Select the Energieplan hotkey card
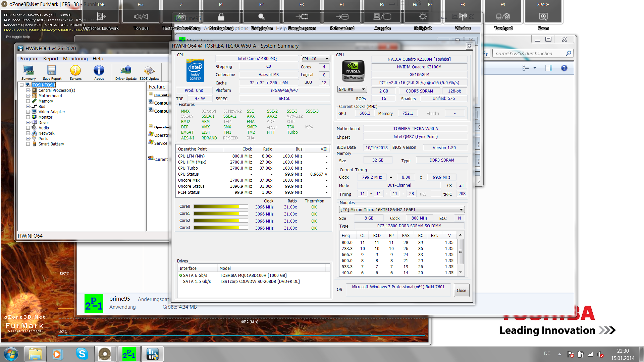 click(x=261, y=16)
